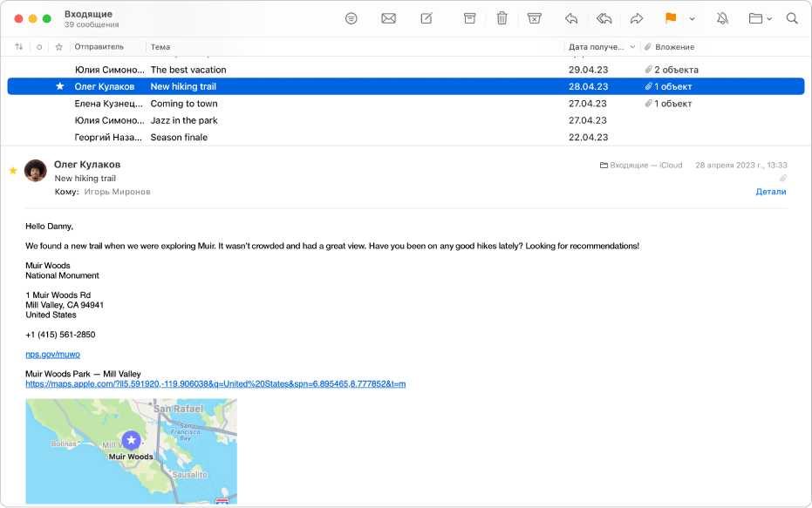Open the nps.gov/muwo link
Image resolution: width=812 pixels, height=508 pixels.
tap(52, 355)
